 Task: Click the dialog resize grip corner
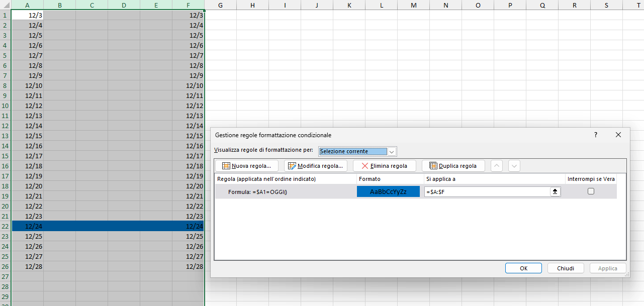(626, 275)
